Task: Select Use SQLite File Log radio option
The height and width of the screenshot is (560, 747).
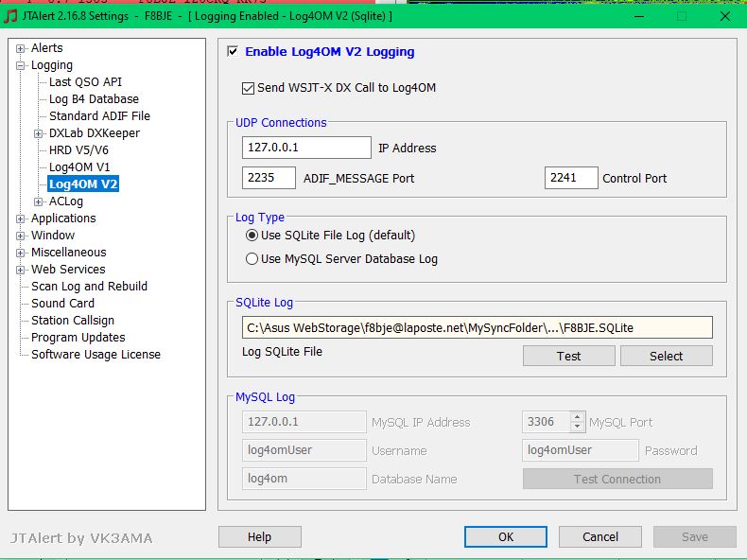Action: click(252, 236)
